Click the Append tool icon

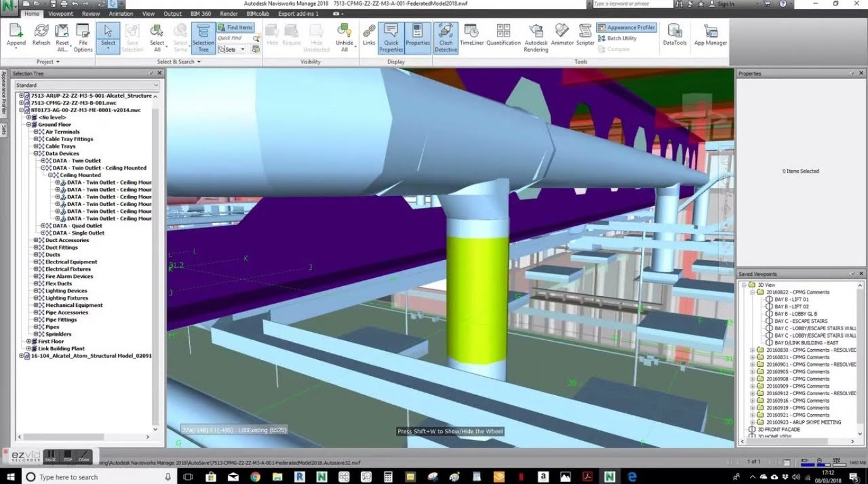coord(16,36)
